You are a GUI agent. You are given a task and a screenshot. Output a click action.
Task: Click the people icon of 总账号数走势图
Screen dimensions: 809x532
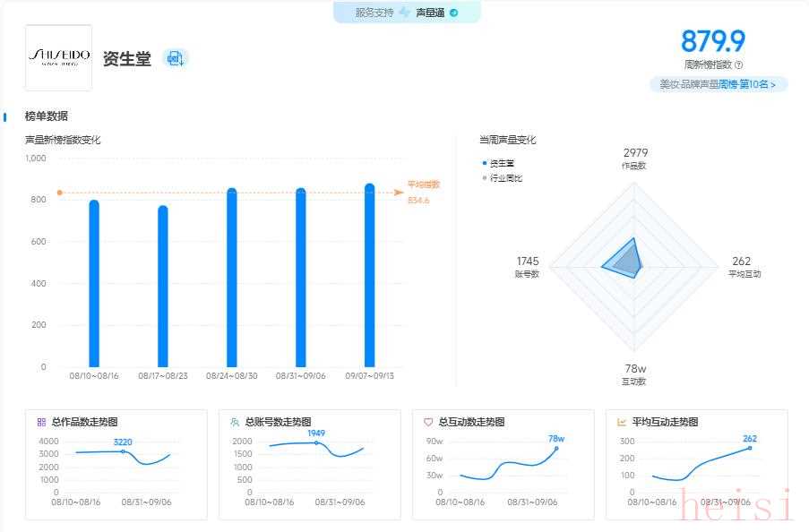point(235,422)
